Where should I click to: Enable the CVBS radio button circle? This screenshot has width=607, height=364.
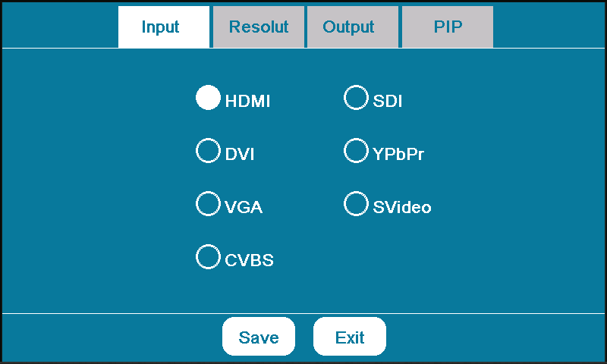[x=208, y=257]
